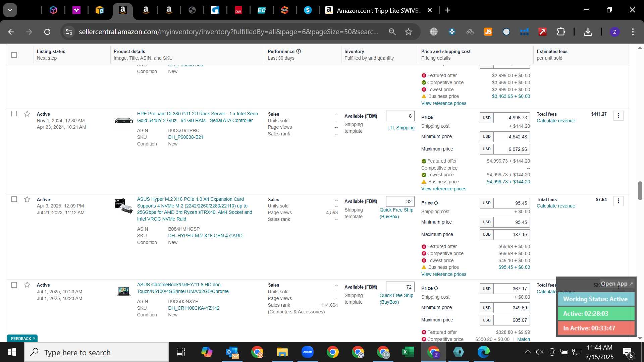Screen dimensions: 644x362
Task: Click ASUS ChromeBook product thumbnail
Action: [124, 291]
